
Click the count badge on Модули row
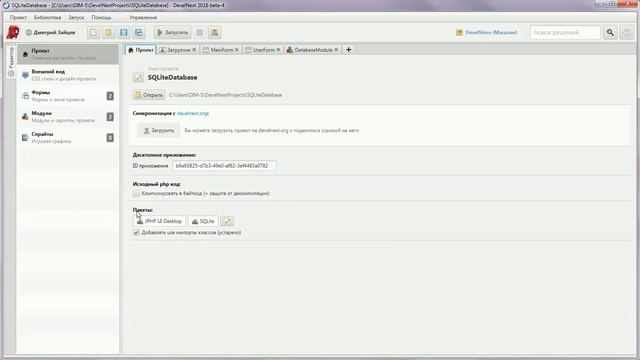(x=110, y=117)
